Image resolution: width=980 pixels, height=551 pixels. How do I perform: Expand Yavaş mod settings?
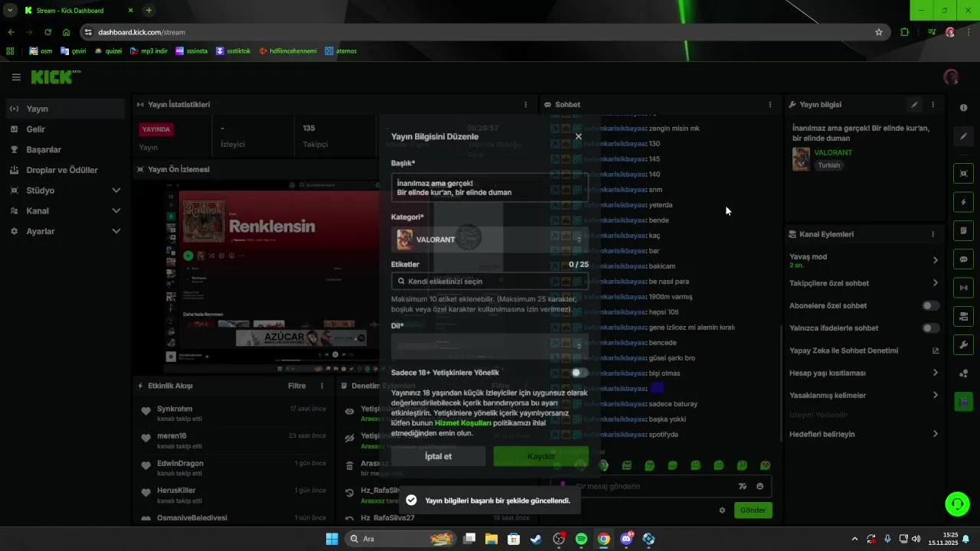[x=864, y=260]
